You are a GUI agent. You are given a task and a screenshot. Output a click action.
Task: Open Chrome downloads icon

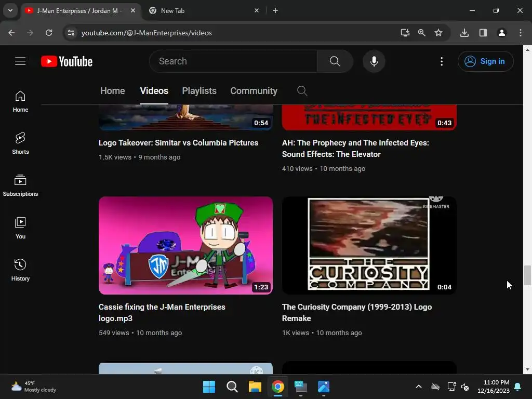pyautogui.click(x=464, y=33)
